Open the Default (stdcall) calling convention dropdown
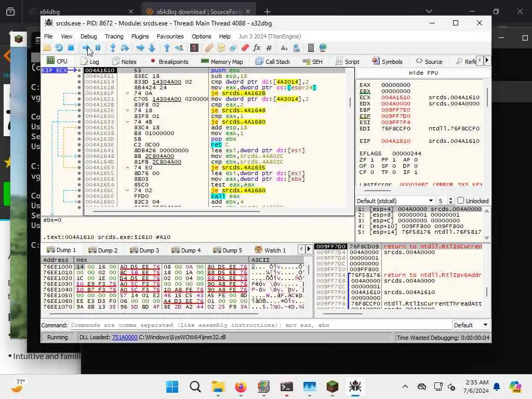This screenshot has height=399, width=532. 395,201
